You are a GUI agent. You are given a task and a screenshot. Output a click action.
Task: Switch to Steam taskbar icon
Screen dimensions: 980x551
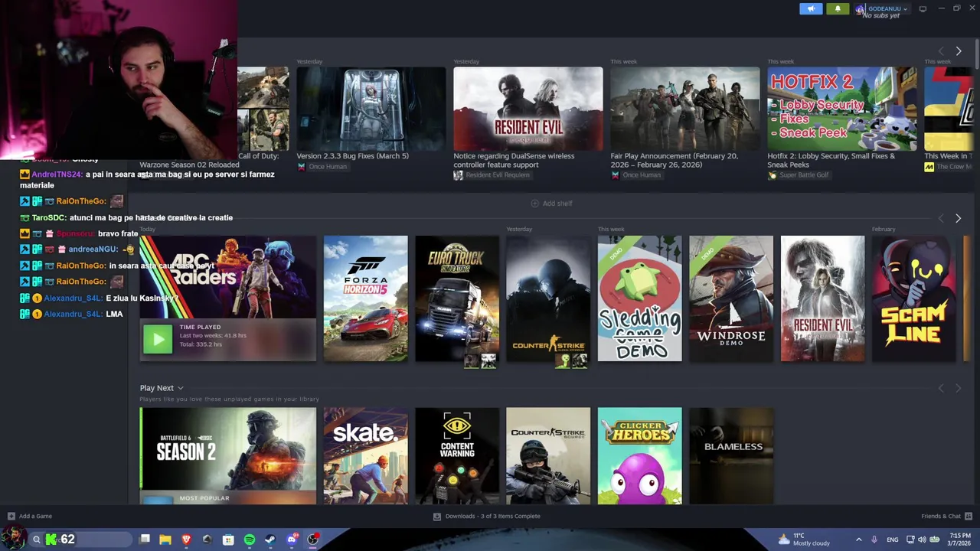pyautogui.click(x=270, y=540)
